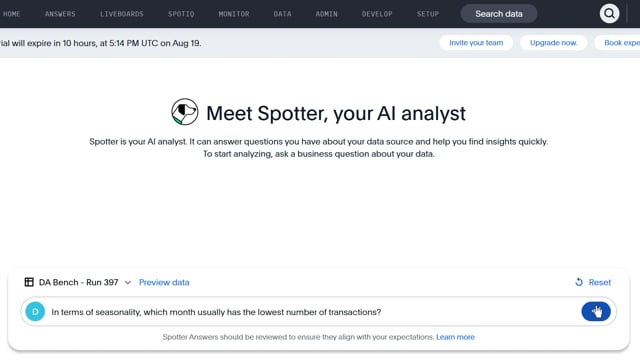This screenshot has width=640, height=360.
Task: Click the magnifier search icon in top bar
Action: [609, 14]
